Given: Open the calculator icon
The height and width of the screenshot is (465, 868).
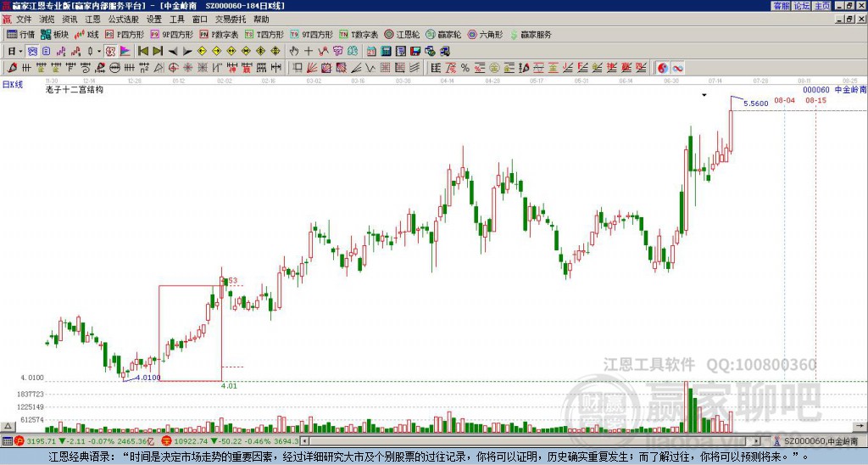Looking at the screenshot, I should point(386,52).
